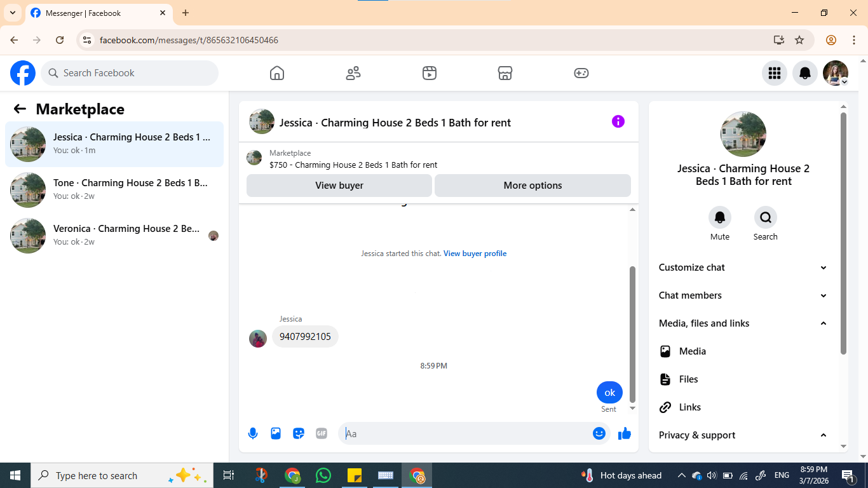Image resolution: width=868 pixels, height=488 pixels.
Task: Open a new browser tab
Action: point(186,13)
